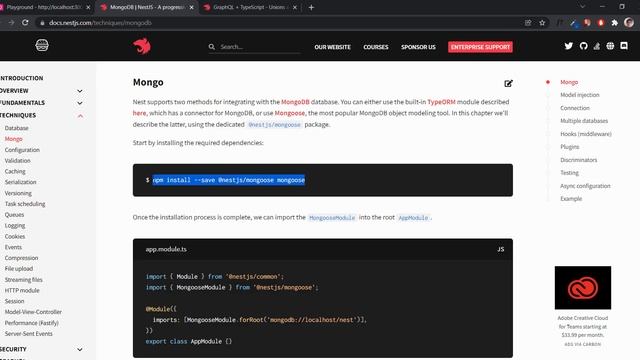This screenshot has height=360, width=640.
Task: Open Server-Sent Events in sidebar
Action: point(29,333)
